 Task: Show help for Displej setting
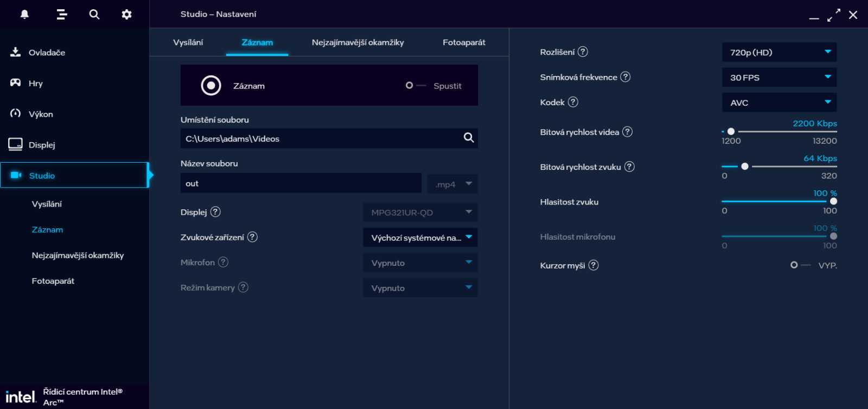215,212
